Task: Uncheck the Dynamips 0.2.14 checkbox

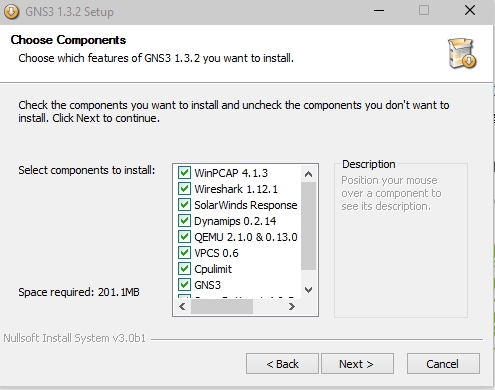Action: (184, 221)
